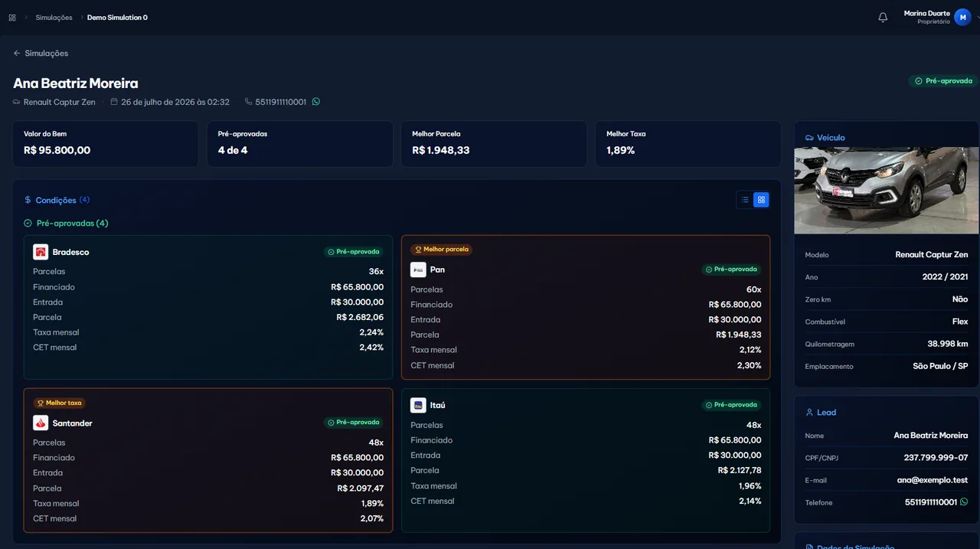Open the apps grid icon in breadcrumb
Image resolution: width=980 pixels, height=549 pixels.
[12, 17]
